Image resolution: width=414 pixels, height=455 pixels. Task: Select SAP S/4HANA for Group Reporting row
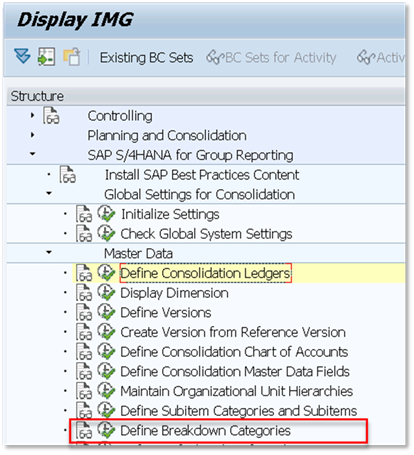tap(190, 155)
